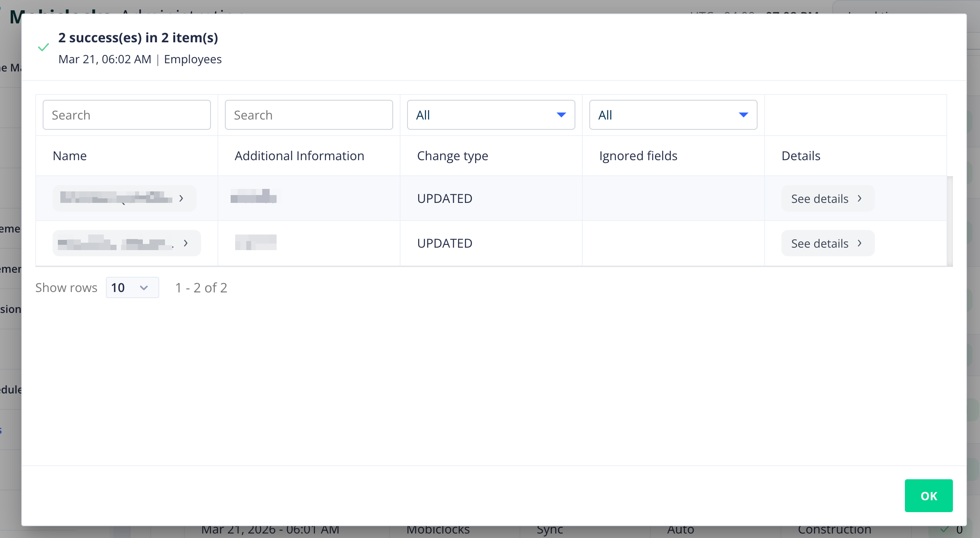Click the Name column header
Viewport: 980px width, 538px height.
tap(70, 156)
